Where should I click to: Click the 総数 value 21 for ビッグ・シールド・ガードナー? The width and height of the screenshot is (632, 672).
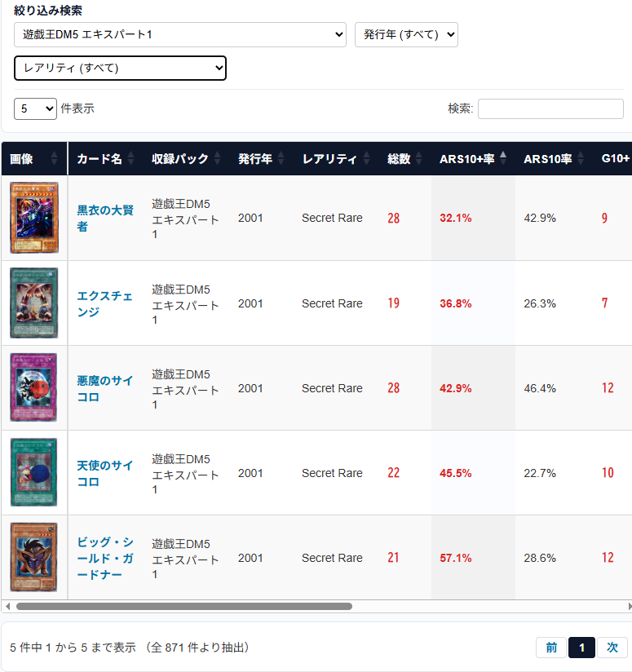[x=393, y=558]
